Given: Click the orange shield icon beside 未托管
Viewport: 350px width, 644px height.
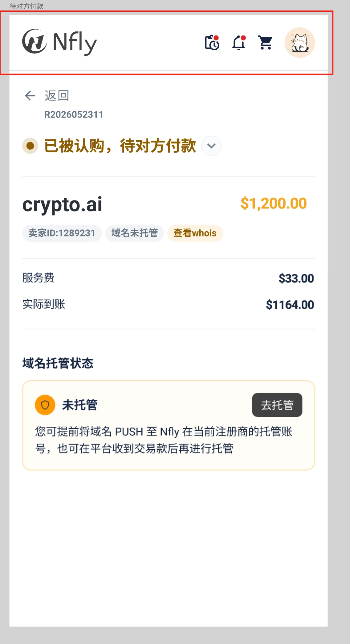Looking at the screenshot, I should [x=45, y=405].
